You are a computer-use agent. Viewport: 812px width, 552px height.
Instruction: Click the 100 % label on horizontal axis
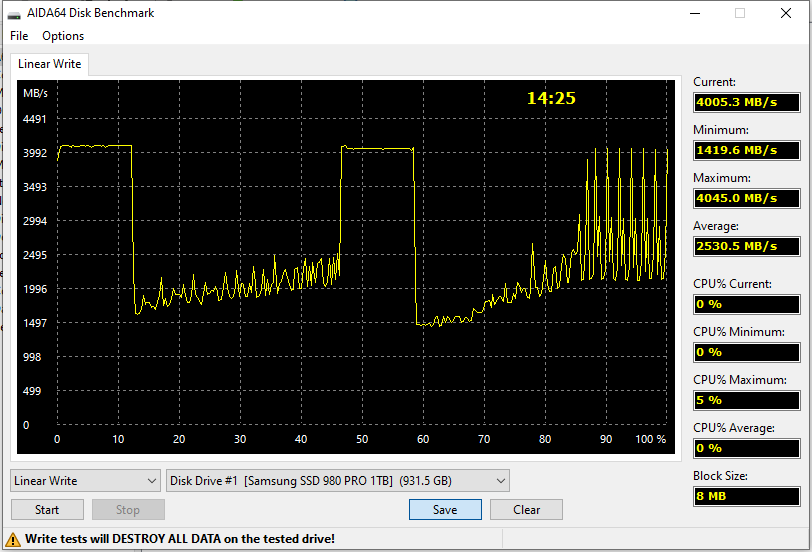tap(650, 439)
